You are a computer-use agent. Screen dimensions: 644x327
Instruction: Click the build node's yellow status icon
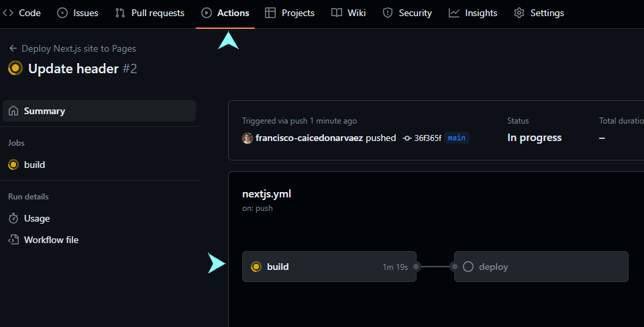coord(256,267)
